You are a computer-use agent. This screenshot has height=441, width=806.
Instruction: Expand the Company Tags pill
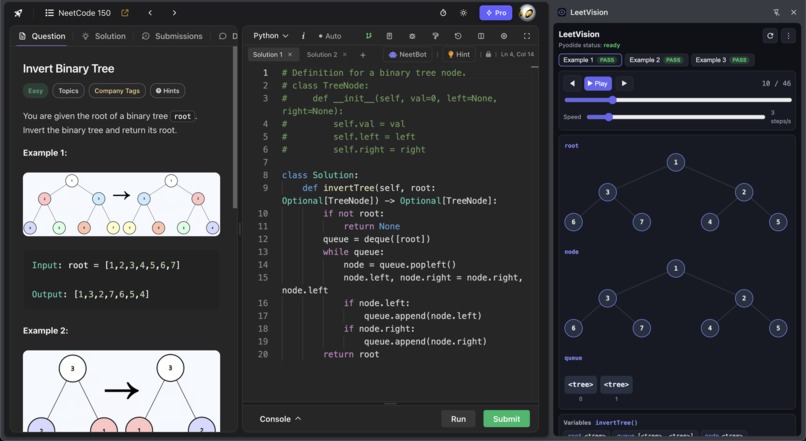[117, 91]
